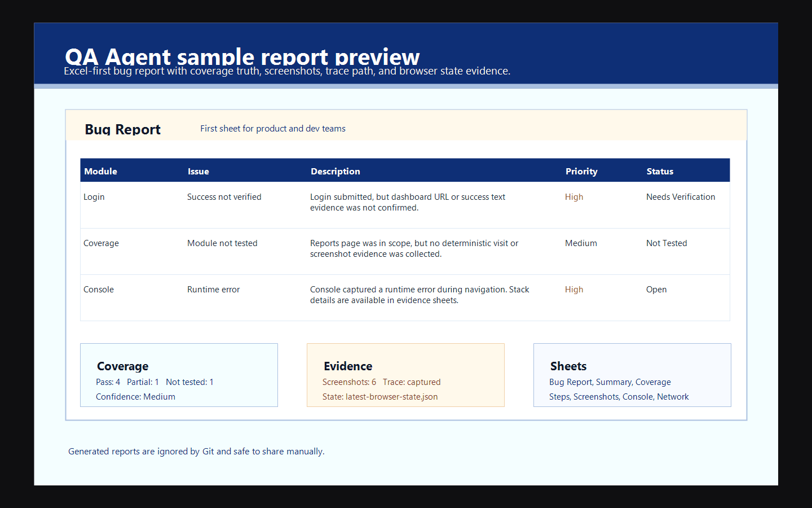Select the 'Success not verified' issue cell

[x=224, y=197]
